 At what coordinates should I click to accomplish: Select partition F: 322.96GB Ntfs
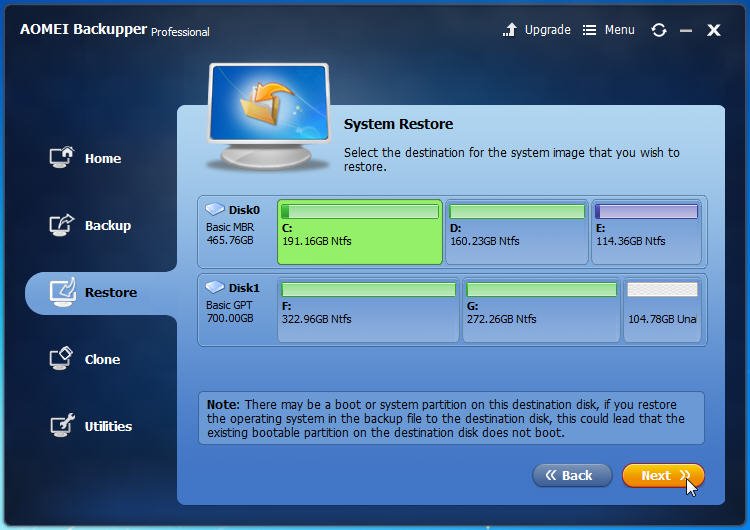click(x=368, y=310)
